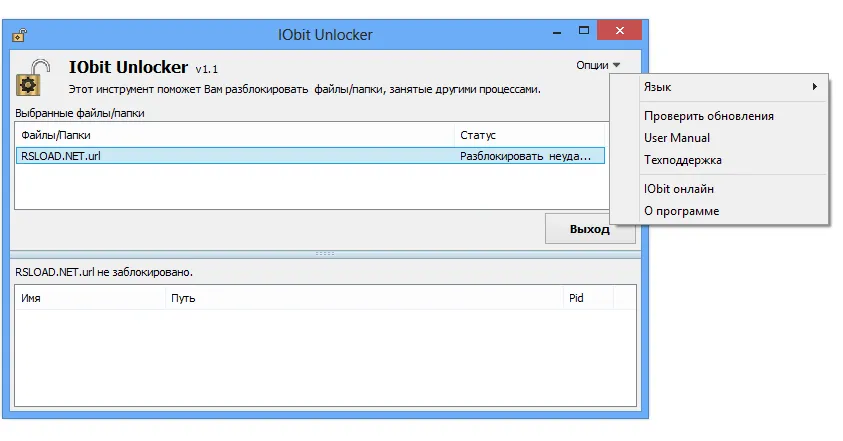
Task: Click the IObit онлайн menu entry
Action: pos(678,189)
